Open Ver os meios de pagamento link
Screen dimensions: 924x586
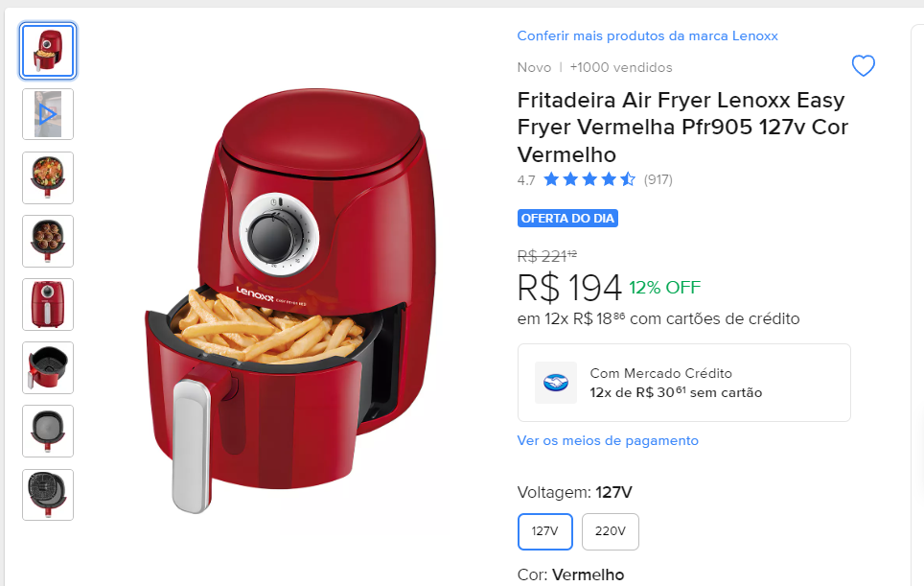(608, 440)
